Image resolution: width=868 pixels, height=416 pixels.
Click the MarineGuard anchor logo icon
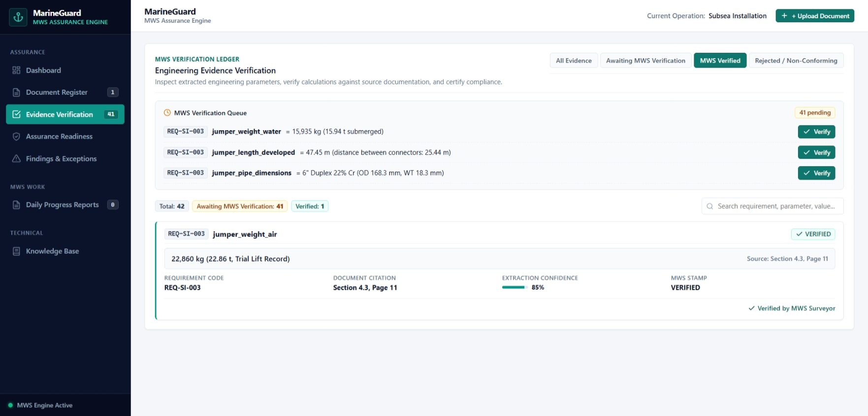pos(18,17)
